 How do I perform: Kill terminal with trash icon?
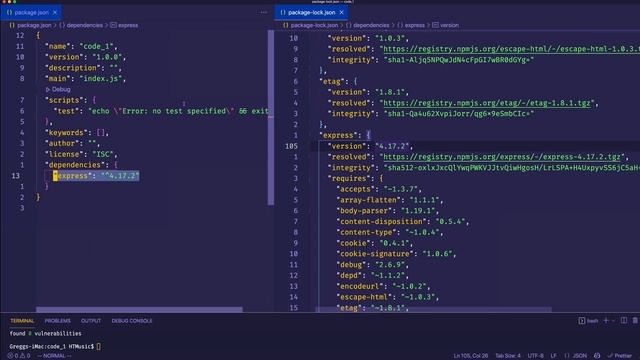pyautogui.click(x=636, y=321)
